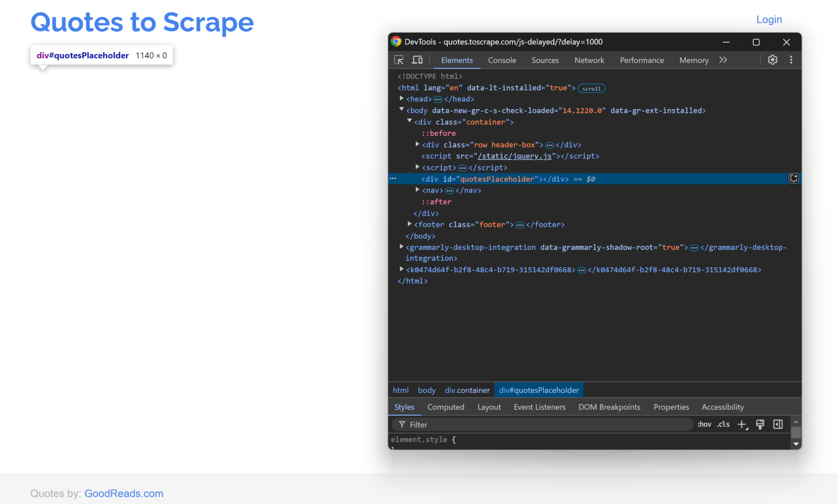Toggle the device toolbar icon
The image size is (838, 504).
coord(417,60)
